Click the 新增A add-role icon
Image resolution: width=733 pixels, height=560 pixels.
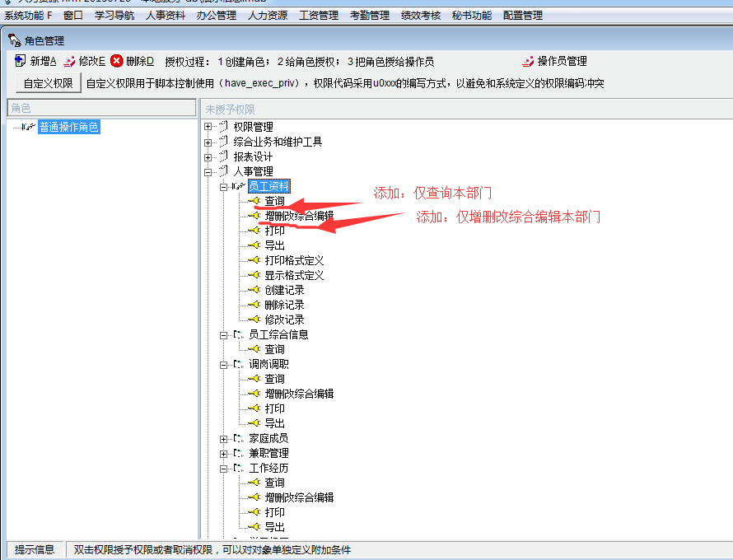[x=21, y=61]
